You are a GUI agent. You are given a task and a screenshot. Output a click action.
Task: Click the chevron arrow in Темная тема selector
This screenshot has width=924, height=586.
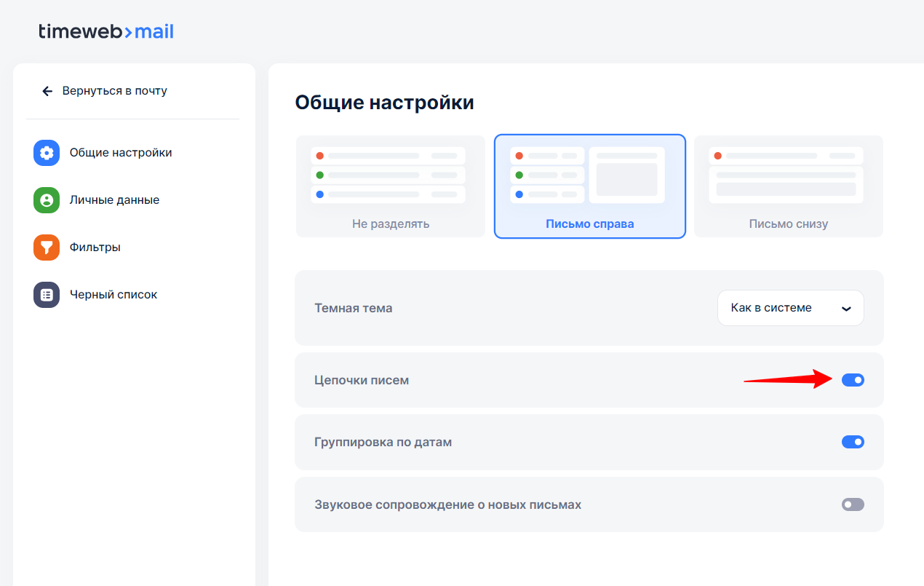(846, 308)
